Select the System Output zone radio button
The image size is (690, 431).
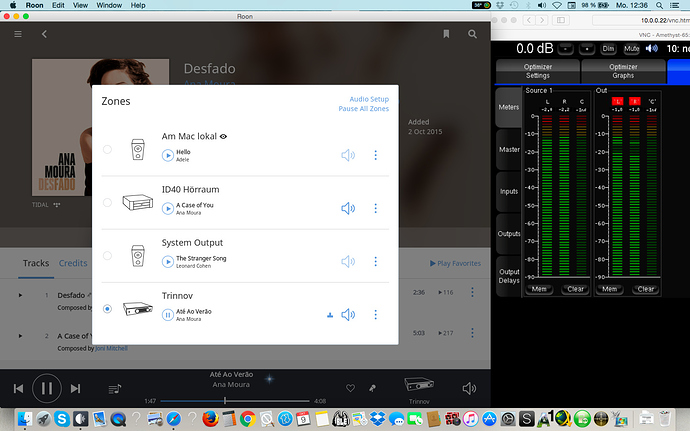pyautogui.click(x=107, y=255)
